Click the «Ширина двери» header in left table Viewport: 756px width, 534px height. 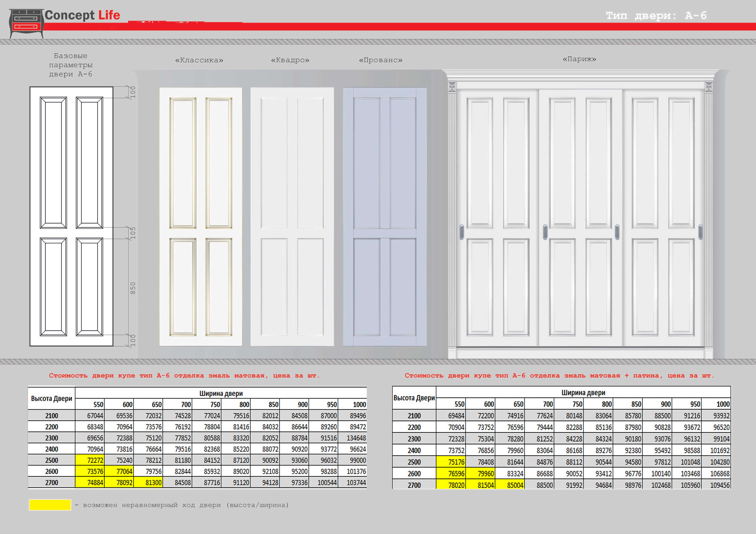(x=221, y=393)
